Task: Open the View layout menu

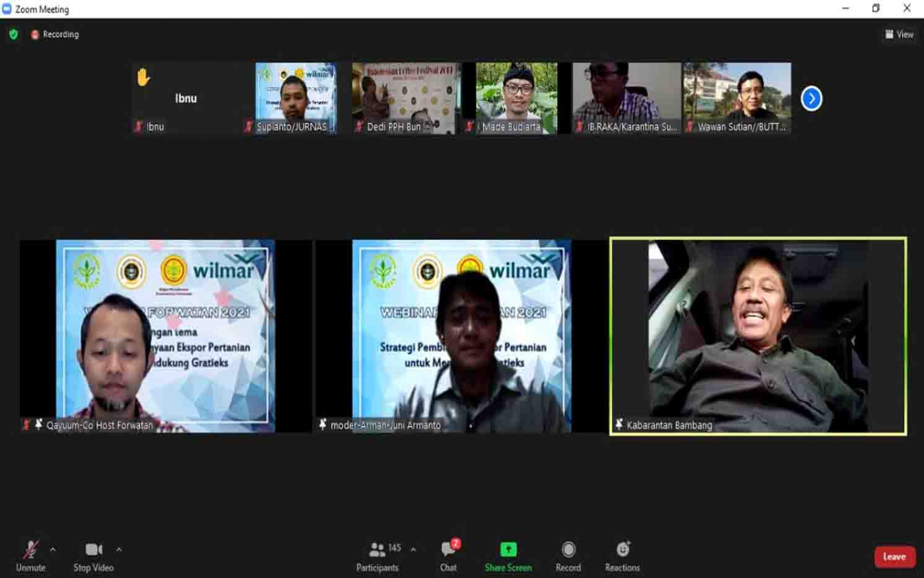Action: pos(900,34)
